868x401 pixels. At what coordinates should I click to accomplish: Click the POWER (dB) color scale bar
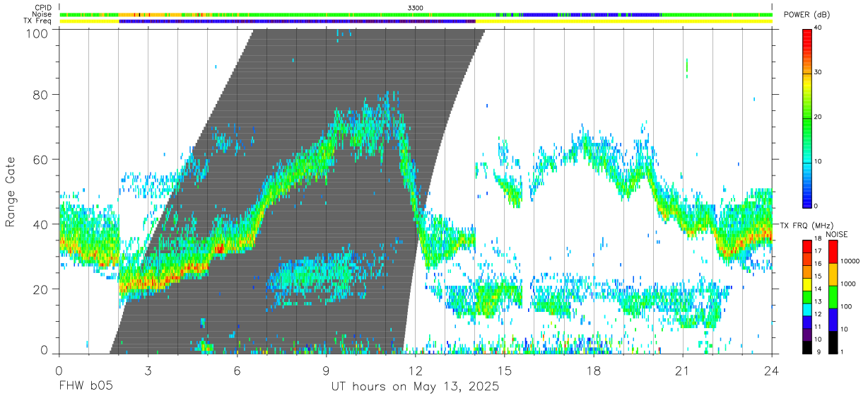pyautogui.click(x=808, y=117)
